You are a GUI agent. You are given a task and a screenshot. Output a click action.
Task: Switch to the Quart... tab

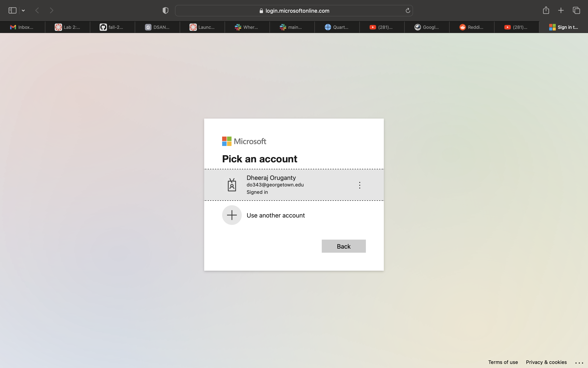[337, 27]
